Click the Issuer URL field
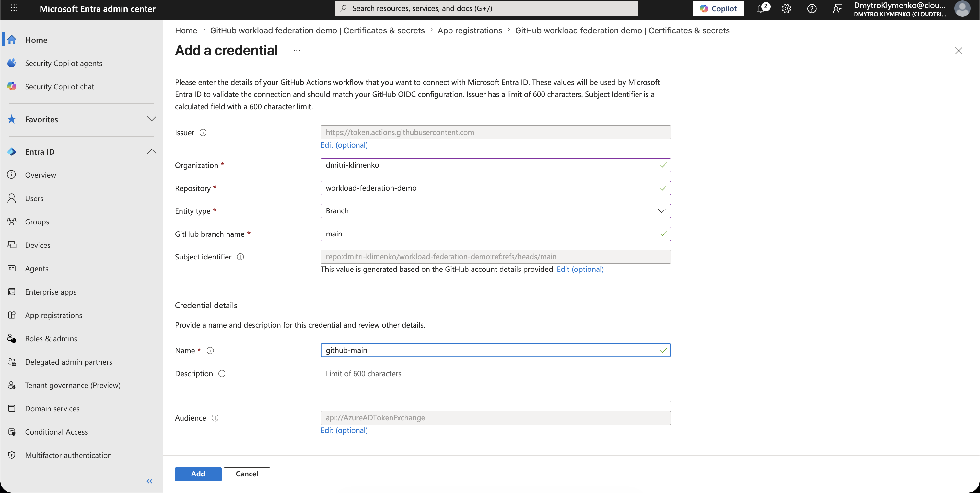The height and width of the screenshot is (493, 980). (495, 132)
